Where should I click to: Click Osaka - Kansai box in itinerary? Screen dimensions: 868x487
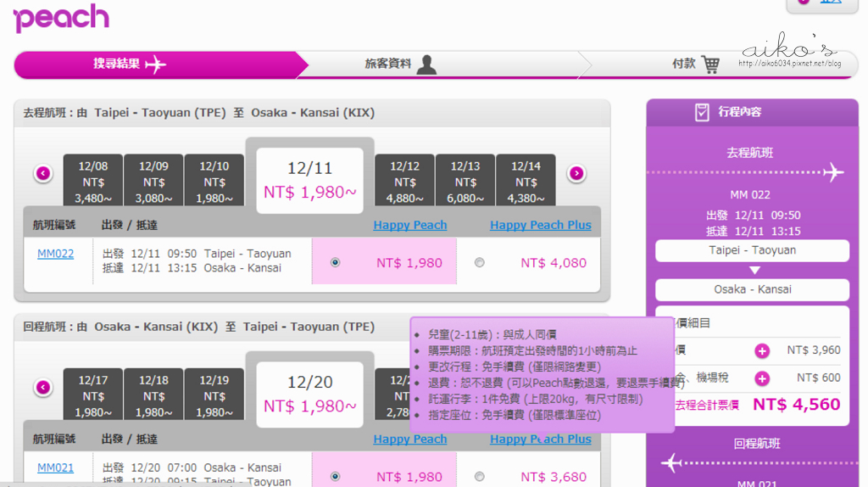click(x=753, y=290)
